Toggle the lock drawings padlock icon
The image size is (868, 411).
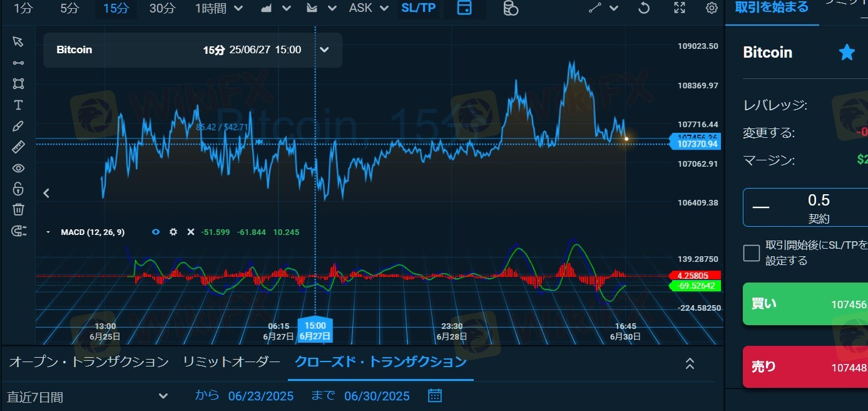pos(18,189)
